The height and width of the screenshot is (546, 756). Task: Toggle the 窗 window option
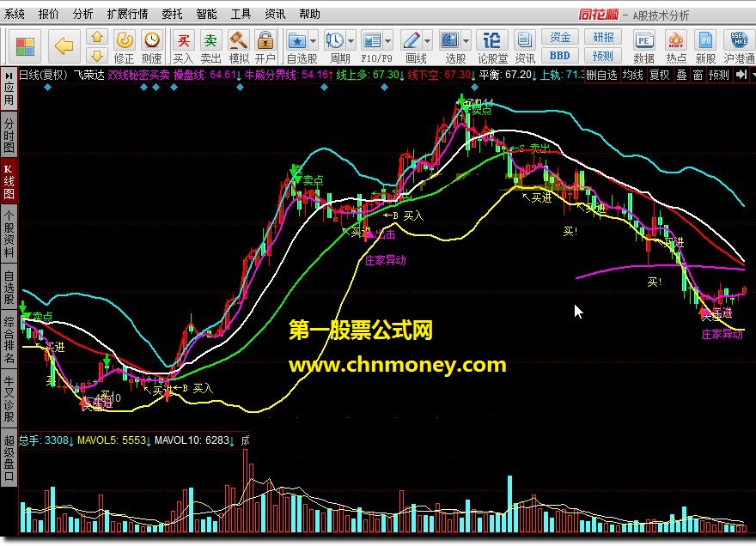click(x=698, y=75)
